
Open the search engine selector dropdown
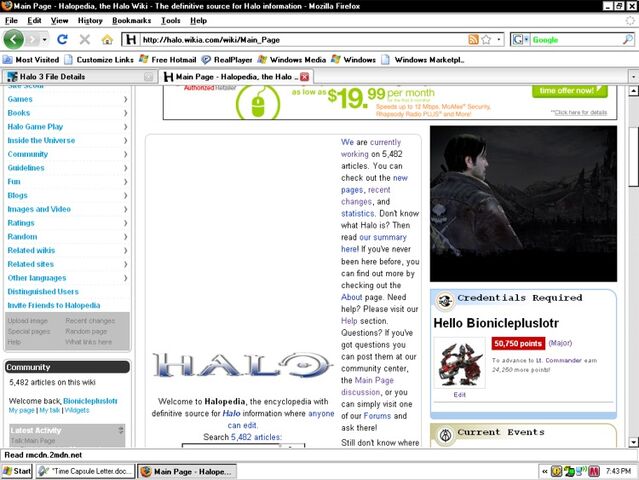click(x=527, y=40)
